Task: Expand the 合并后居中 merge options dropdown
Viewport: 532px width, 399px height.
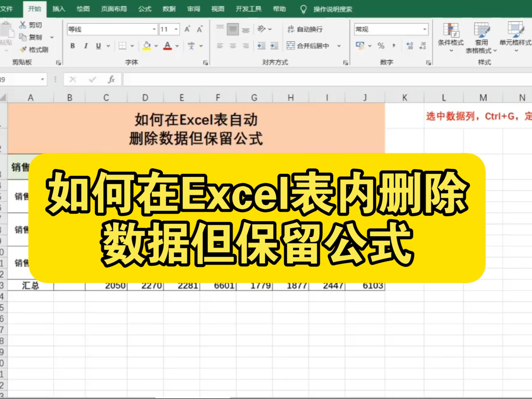Action: 338,46
